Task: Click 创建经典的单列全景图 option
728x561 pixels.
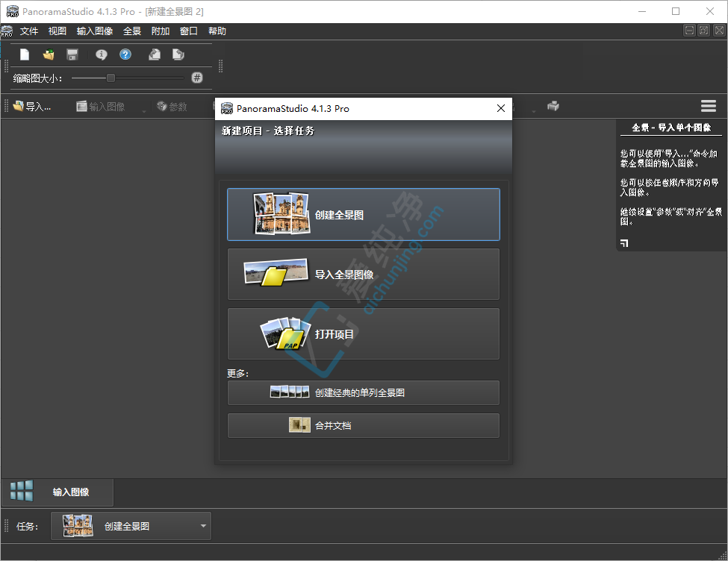Action: (x=363, y=392)
